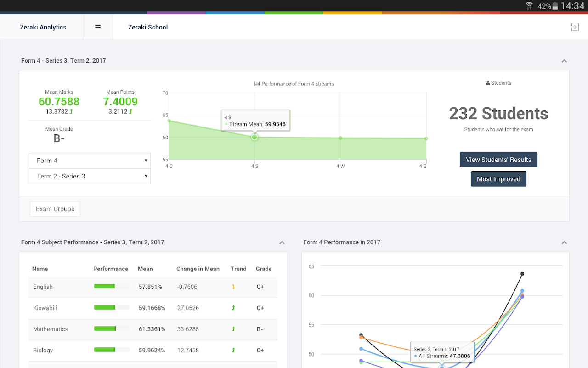Click the Mathematics upward trend arrow
Screen dimensions: 588x368
point(233,329)
